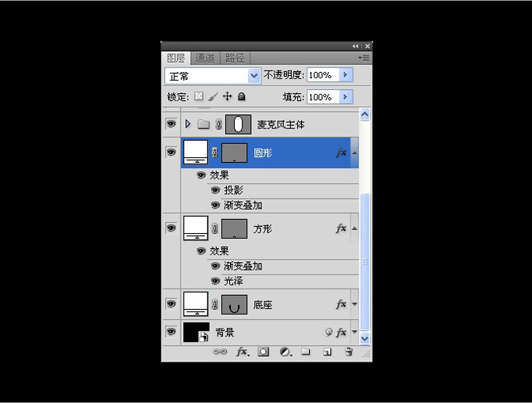Click mask link chain on 方形 layer

[214, 228]
